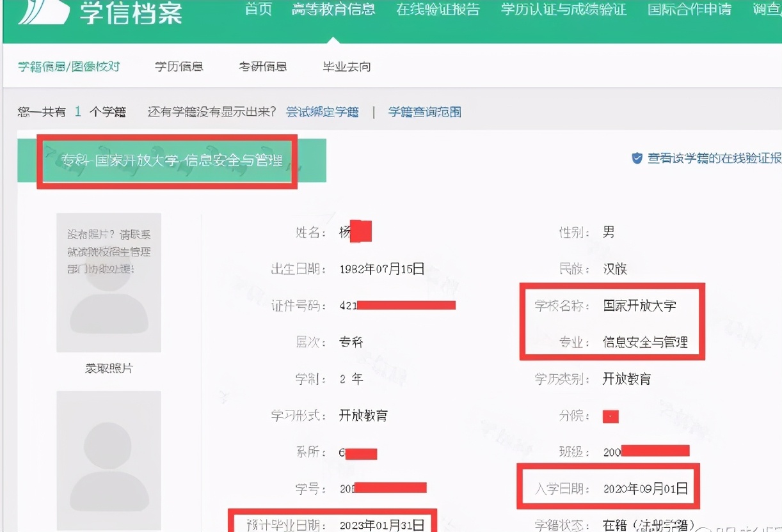The width and height of the screenshot is (782, 532).
Task: Open the 首页 menu item
Action: [259, 10]
